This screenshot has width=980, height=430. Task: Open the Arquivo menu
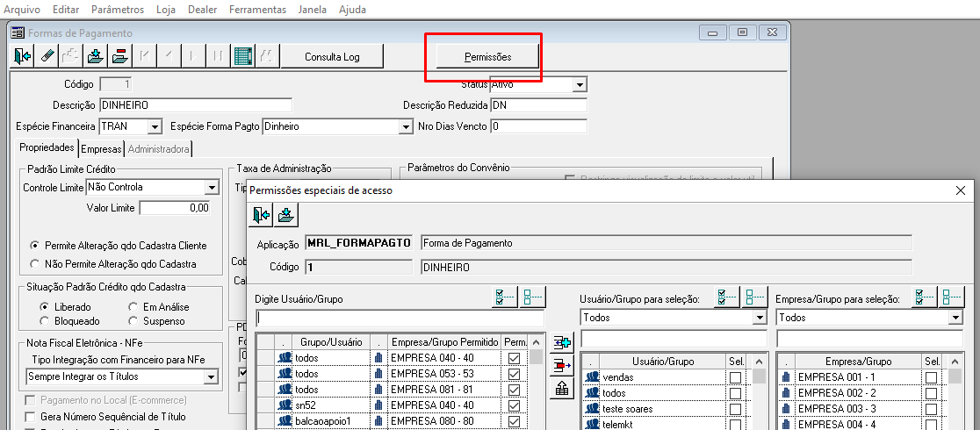pos(22,10)
